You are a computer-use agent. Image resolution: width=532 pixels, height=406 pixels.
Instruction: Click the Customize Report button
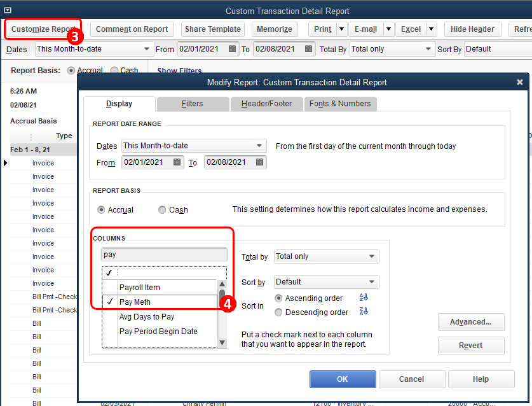pyautogui.click(x=43, y=29)
